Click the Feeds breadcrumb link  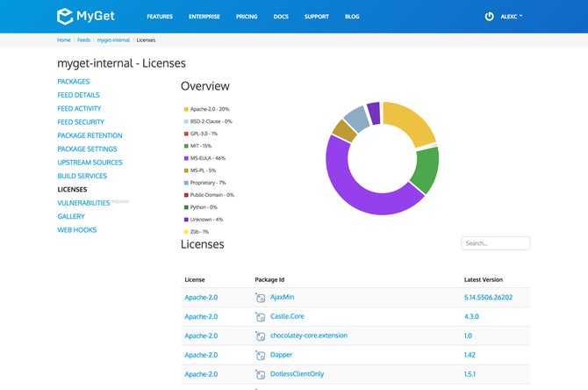coord(84,40)
